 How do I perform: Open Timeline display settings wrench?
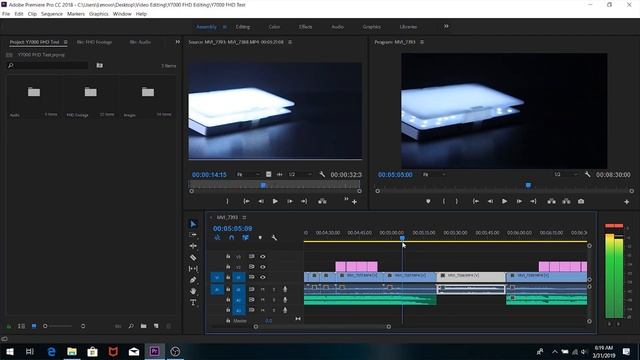(x=274, y=238)
